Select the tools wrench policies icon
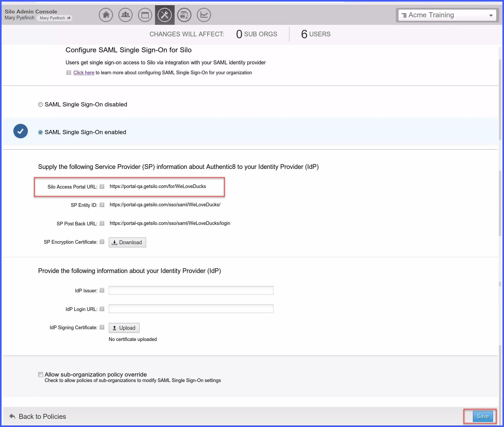This screenshot has width=504, height=427. (165, 15)
